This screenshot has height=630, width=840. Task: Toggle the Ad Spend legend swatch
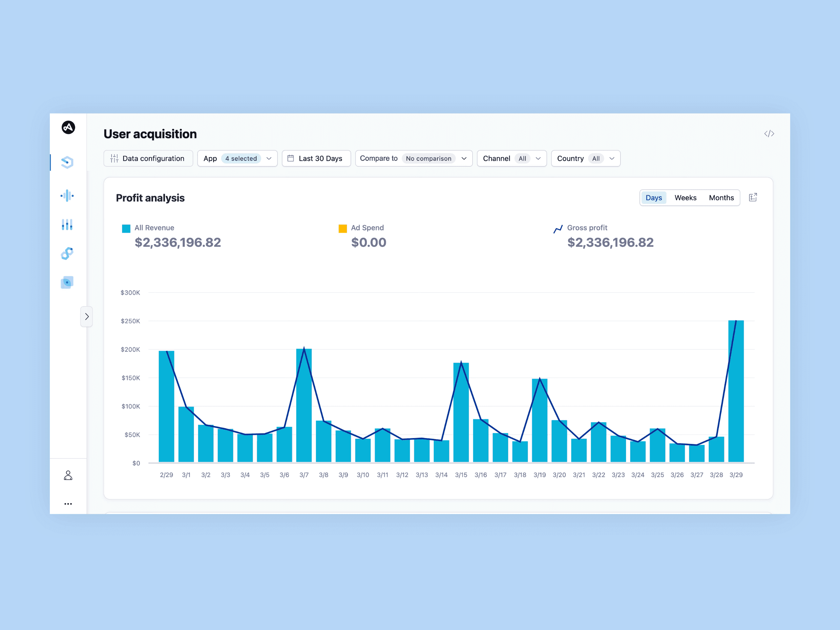coord(343,229)
